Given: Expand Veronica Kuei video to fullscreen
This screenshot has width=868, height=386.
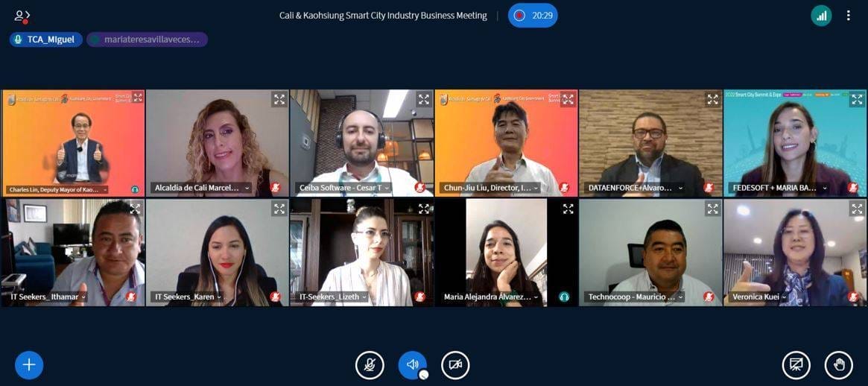Looking at the screenshot, I should point(857,209).
